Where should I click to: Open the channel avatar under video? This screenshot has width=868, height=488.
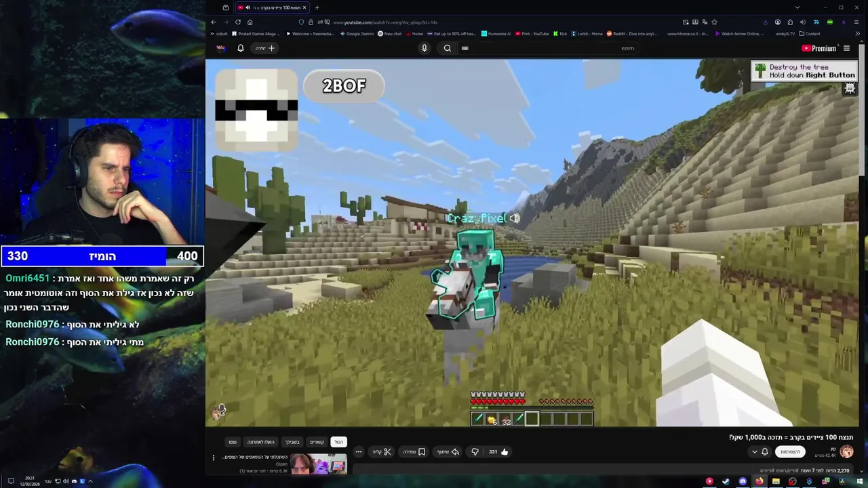point(847,452)
